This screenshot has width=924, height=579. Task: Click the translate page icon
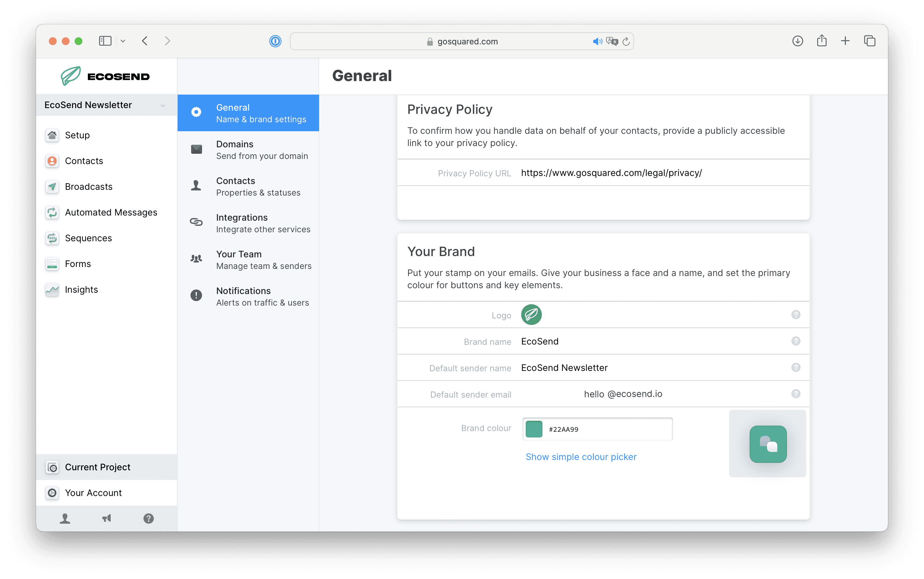pyautogui.click(x=612, y=41)
